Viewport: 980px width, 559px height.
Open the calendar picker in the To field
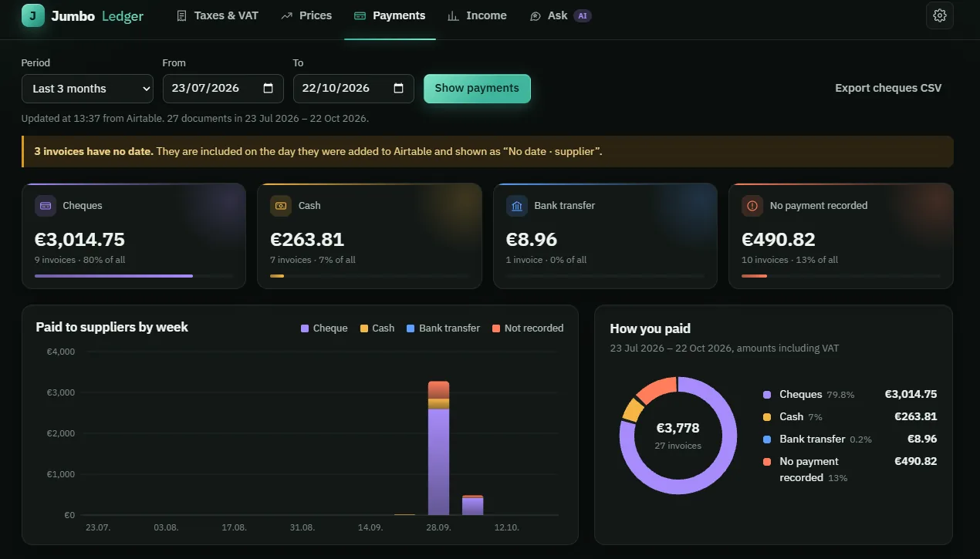(399, 88)
